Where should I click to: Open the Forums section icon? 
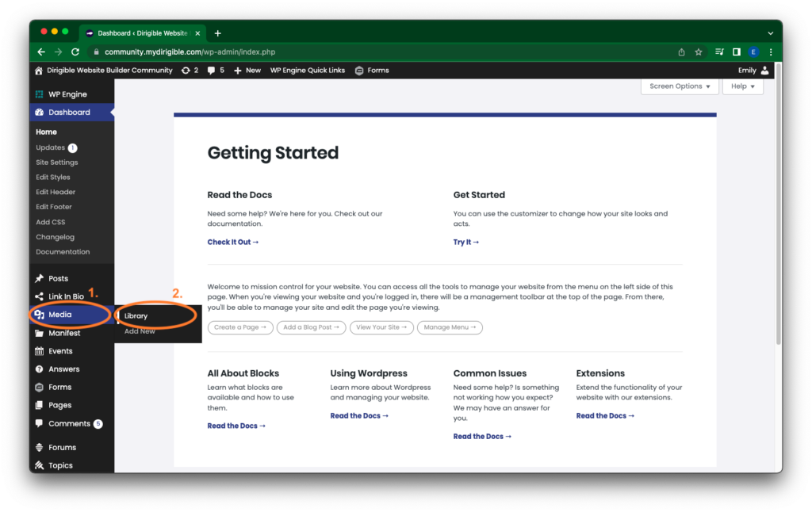[x=38, y=447]
